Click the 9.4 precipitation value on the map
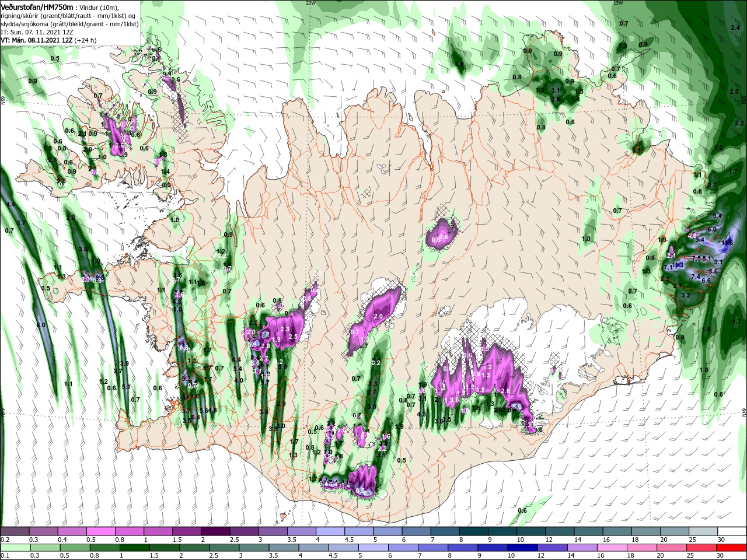747x560 pixels. coord(700,240)
